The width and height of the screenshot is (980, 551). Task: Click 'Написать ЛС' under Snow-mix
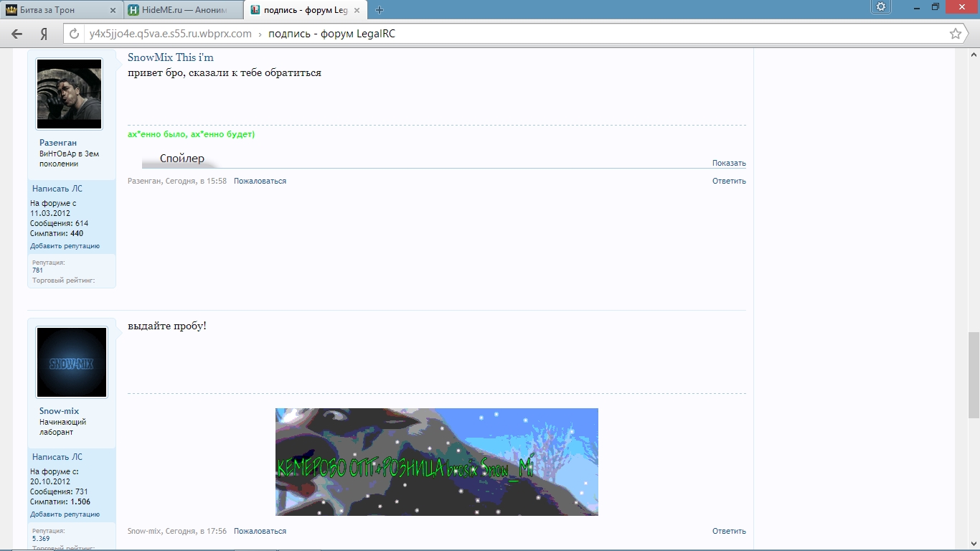57,457
